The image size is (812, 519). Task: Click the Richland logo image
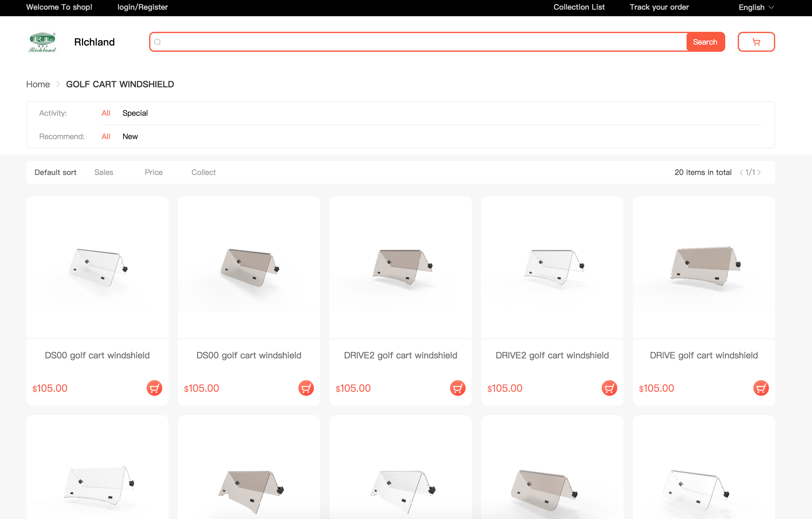tap(42, 42)
